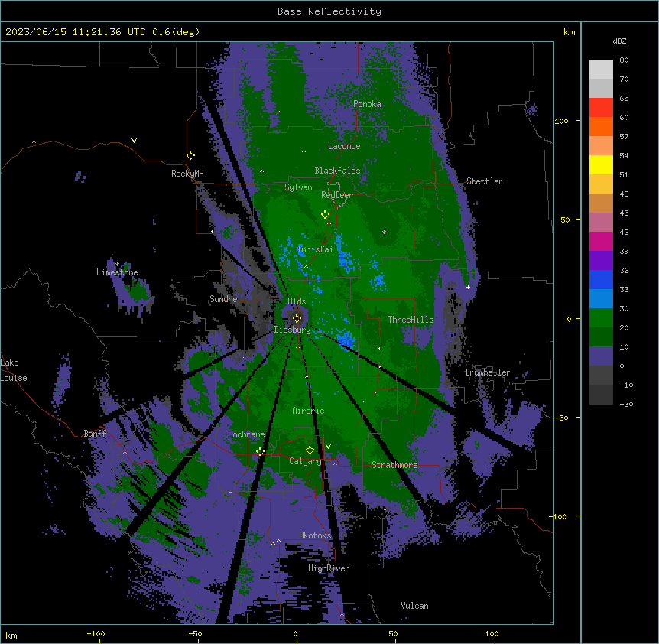Viewport: 659px width, 644px height.
Task: Click the yellow marker south of RedDeer
Action: 326,215
